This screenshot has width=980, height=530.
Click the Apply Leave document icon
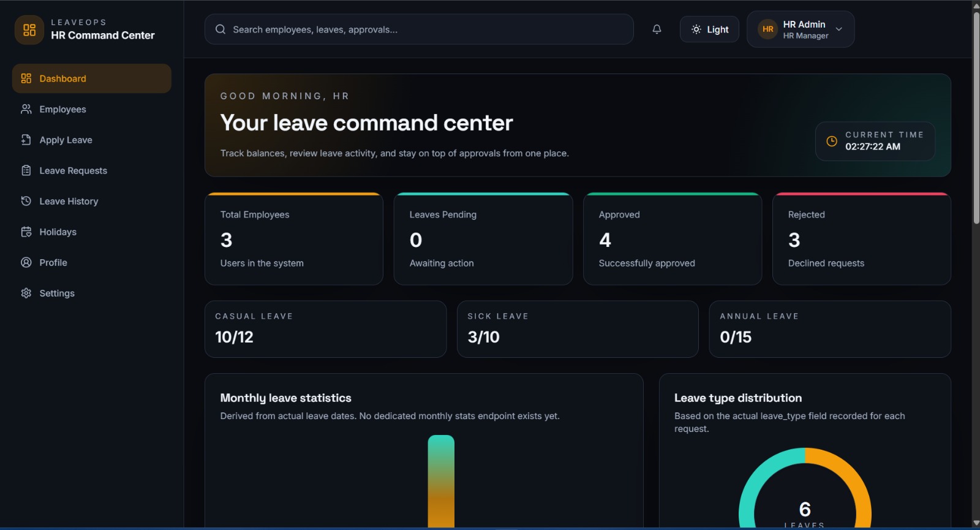[26, 140]
